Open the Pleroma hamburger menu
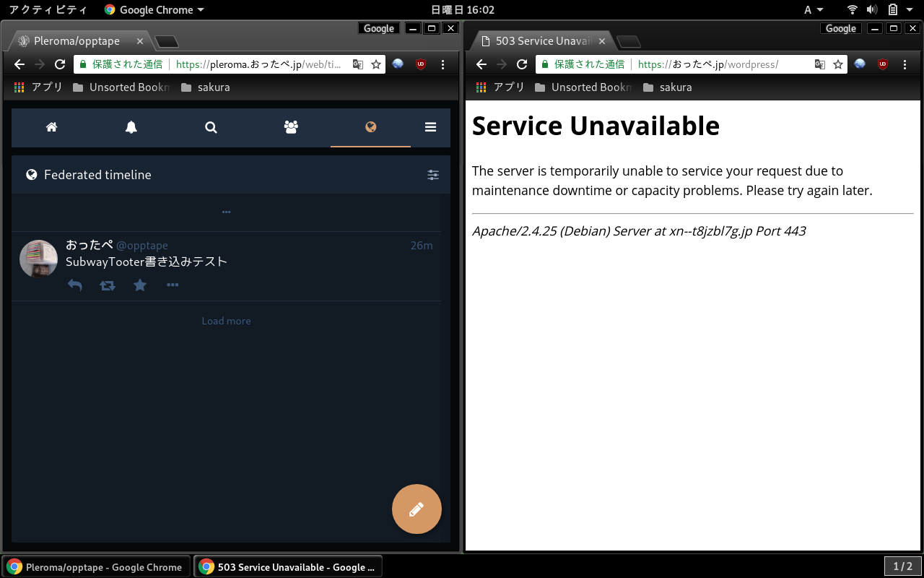Viewport: 924px width, 578px height. [x=431, y=127]
